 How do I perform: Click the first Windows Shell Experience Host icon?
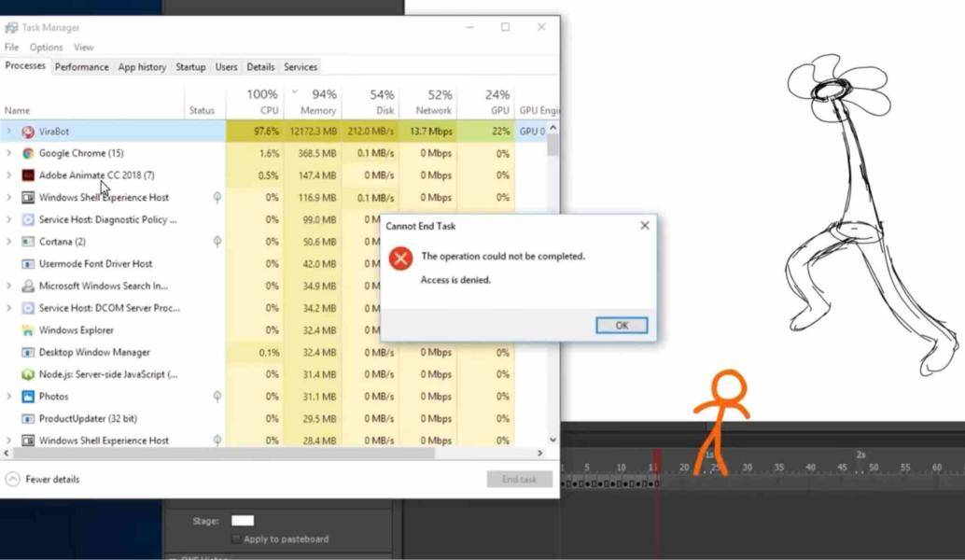pyautogui.click(x=28, y=198)
